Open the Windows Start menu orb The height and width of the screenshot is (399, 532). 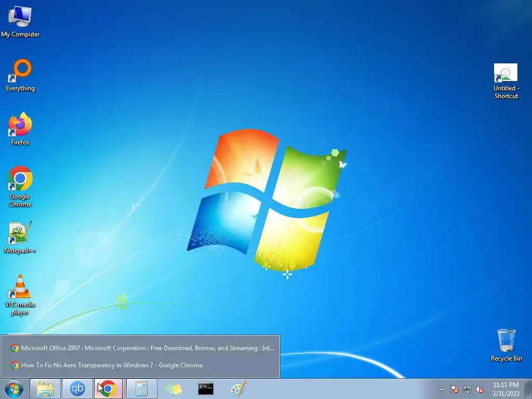click(x=14, y=389)
